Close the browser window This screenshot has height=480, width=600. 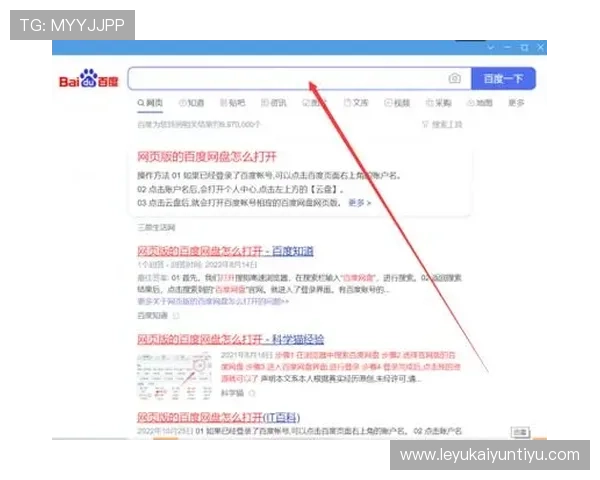tap(540, 47)
